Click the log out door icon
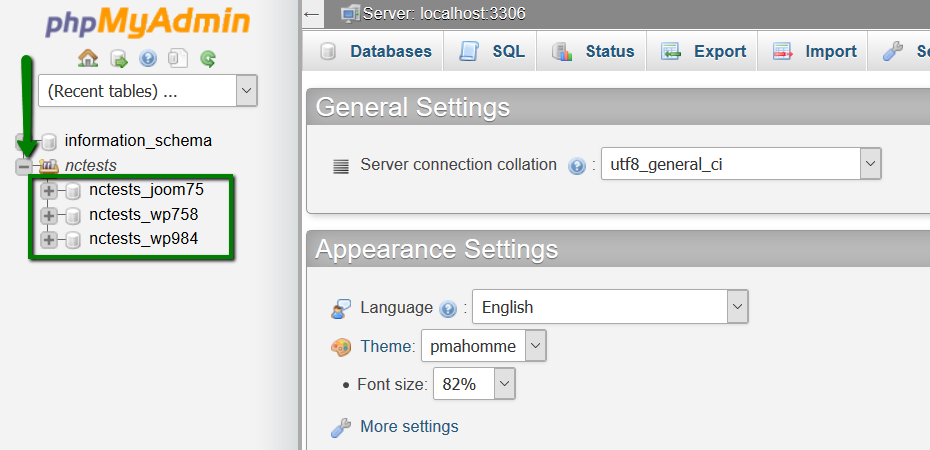 [119, 59]
